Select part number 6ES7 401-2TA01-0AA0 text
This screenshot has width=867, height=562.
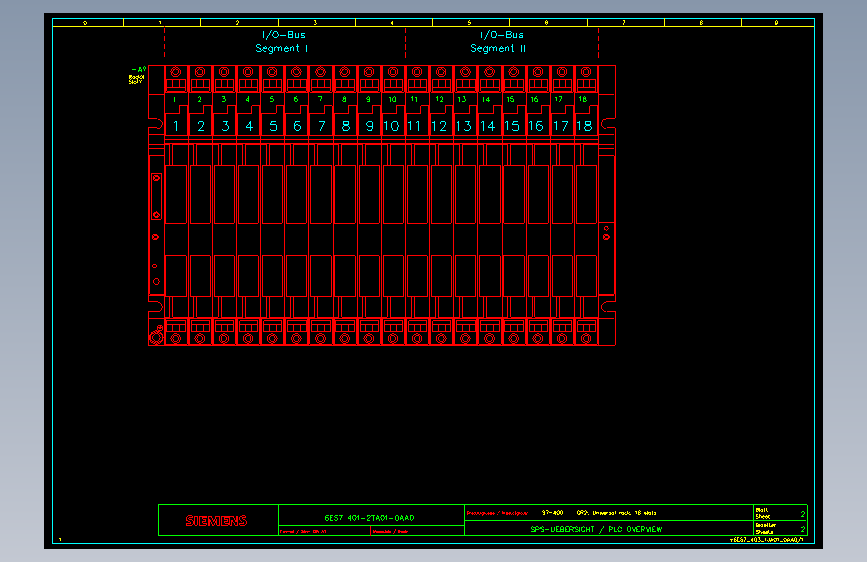[369, 518]
